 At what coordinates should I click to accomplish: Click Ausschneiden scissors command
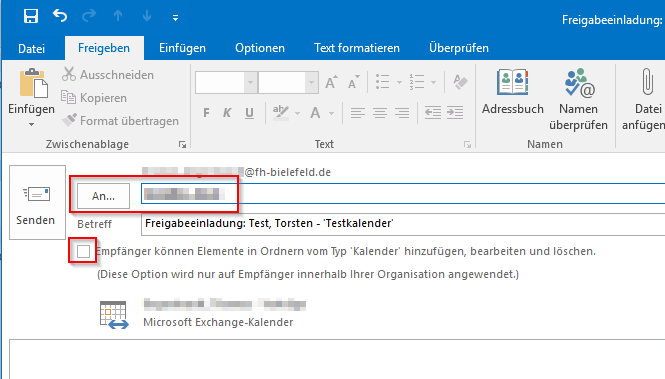tap(108, 75)
